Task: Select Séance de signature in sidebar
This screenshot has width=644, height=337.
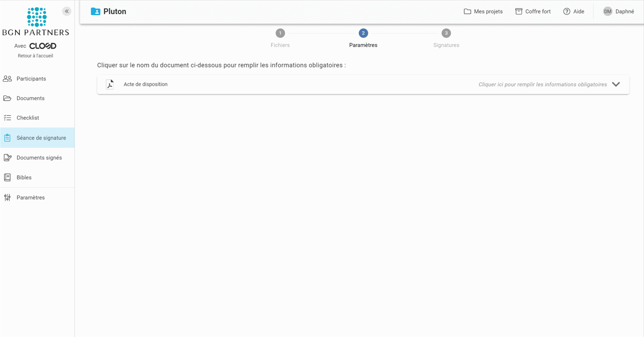Action: (x=37, y=138)
